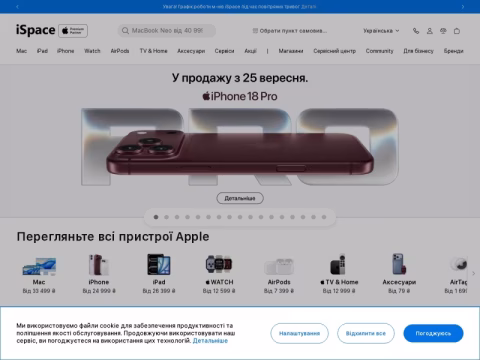This screenshot has height=360, width=480.
Task: Open the Бренди menu item
Action: [453, 51]
